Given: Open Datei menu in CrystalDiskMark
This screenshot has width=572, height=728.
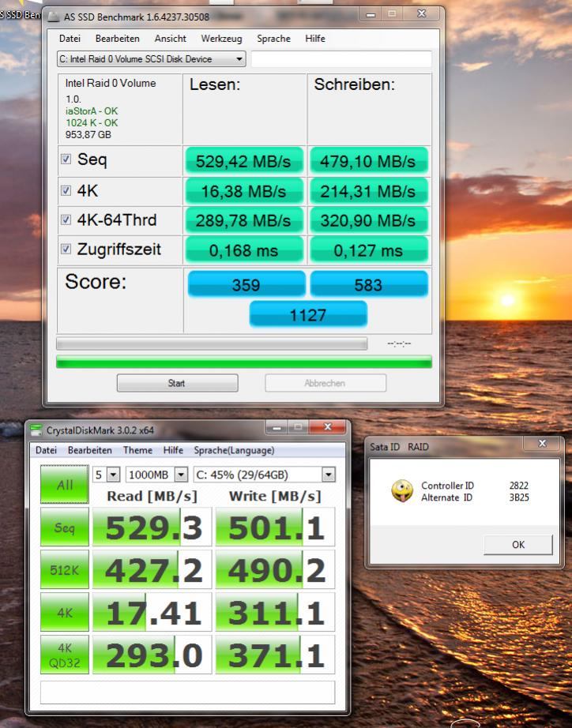Looking at the screenshot, I should 46,450.
